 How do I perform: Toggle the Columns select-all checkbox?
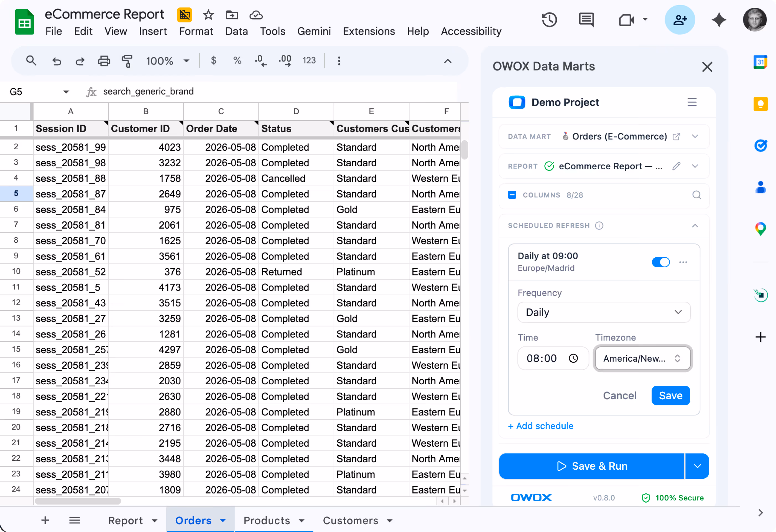point(512,195)
